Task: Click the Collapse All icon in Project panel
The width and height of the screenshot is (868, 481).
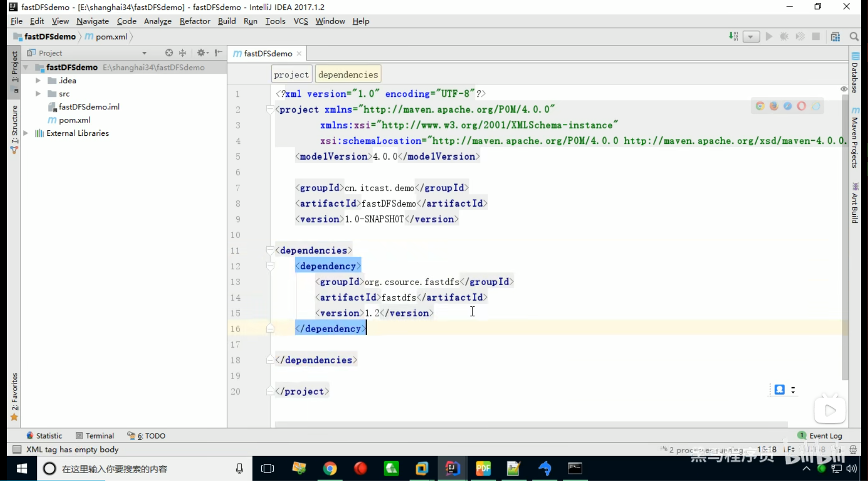Action: click(x=183, y=52)
